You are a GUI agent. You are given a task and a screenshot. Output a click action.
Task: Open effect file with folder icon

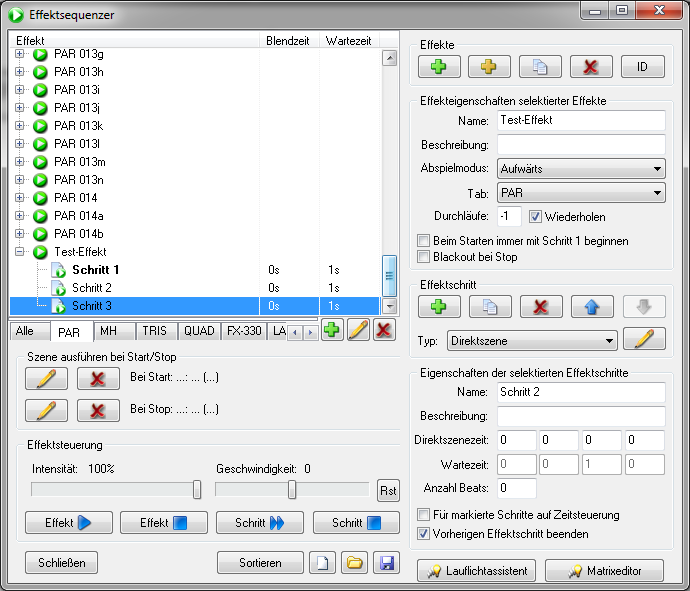click(354, 563)
